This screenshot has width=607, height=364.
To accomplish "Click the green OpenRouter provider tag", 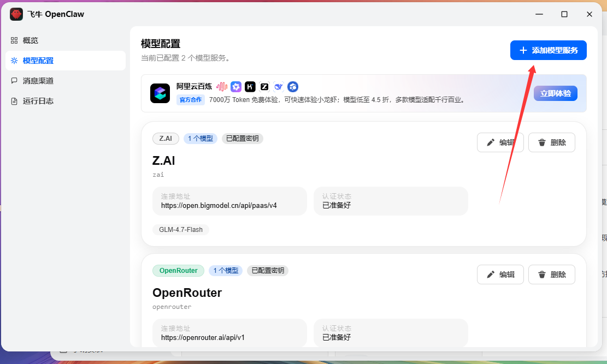I will 179,271.
